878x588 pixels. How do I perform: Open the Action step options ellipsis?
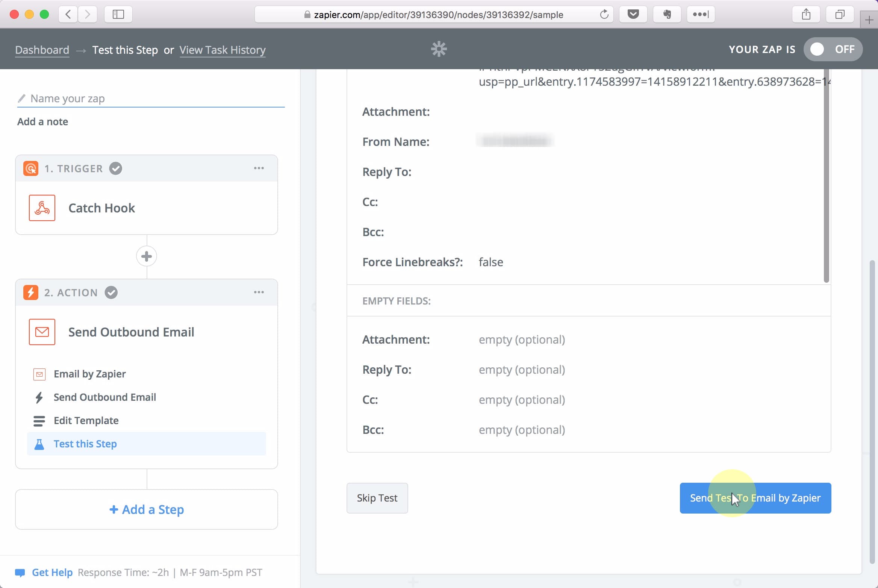(259, 292)
